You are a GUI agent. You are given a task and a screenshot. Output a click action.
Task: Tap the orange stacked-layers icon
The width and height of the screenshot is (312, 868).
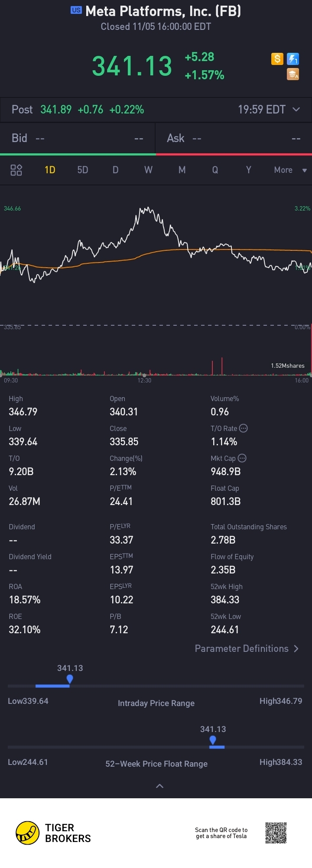[x=293, y=74]
